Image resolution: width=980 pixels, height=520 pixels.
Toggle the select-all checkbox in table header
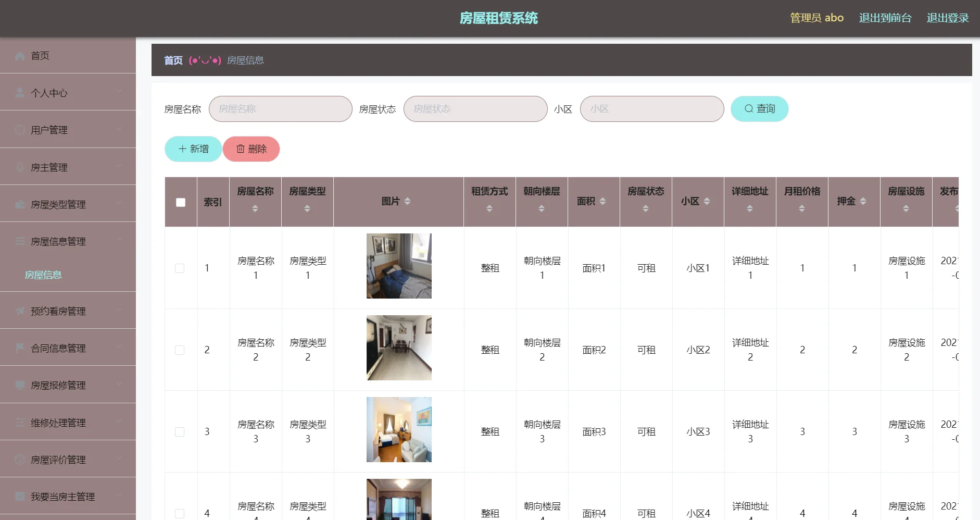tap(180, 202)
